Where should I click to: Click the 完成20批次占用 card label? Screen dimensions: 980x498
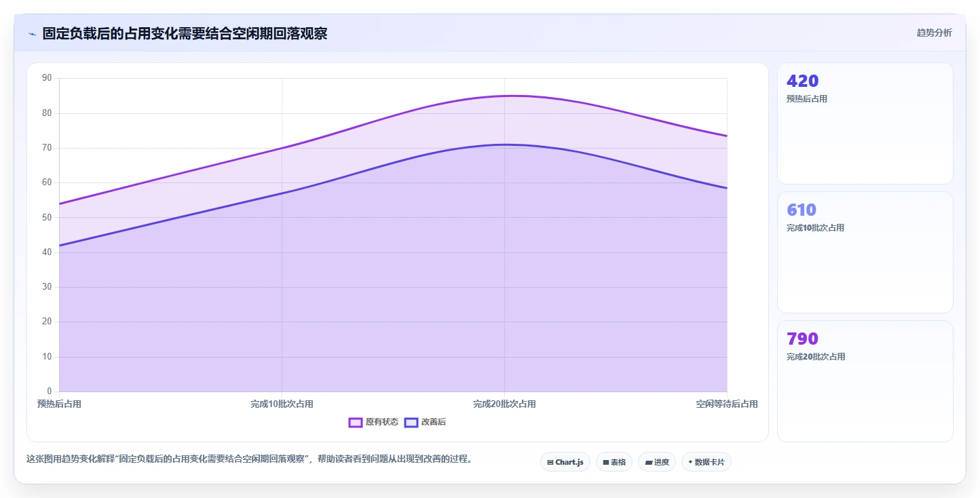[816, 357]
